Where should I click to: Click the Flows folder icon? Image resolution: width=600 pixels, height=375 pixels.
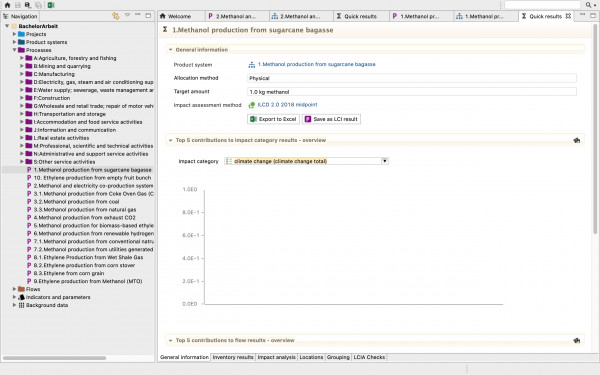click(x=21, y=289)
